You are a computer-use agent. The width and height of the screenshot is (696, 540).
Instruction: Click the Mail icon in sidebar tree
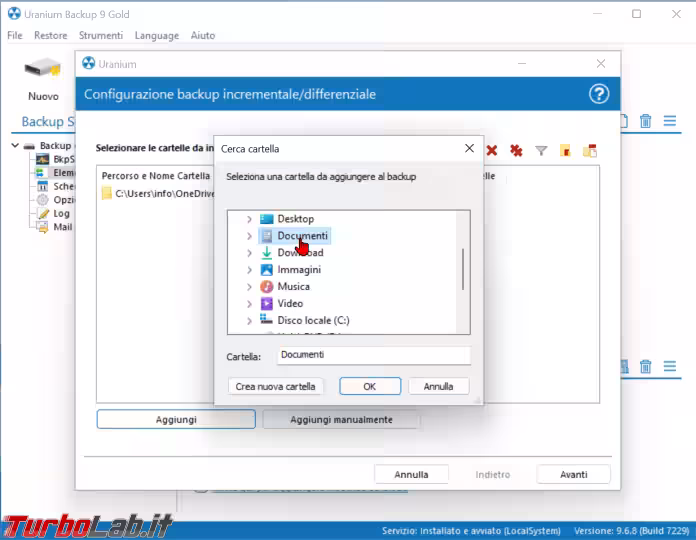pos(43,227)
